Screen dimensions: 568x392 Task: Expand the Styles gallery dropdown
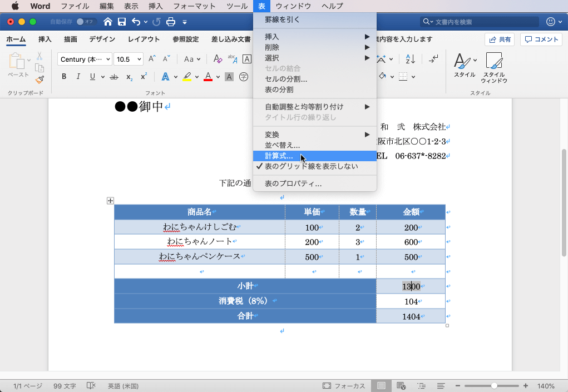pyautogui.click(x=475, y=60)
